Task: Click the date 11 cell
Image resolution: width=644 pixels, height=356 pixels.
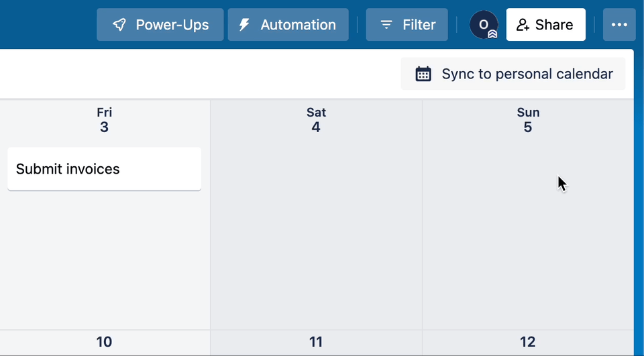Action: coord(316,342)
